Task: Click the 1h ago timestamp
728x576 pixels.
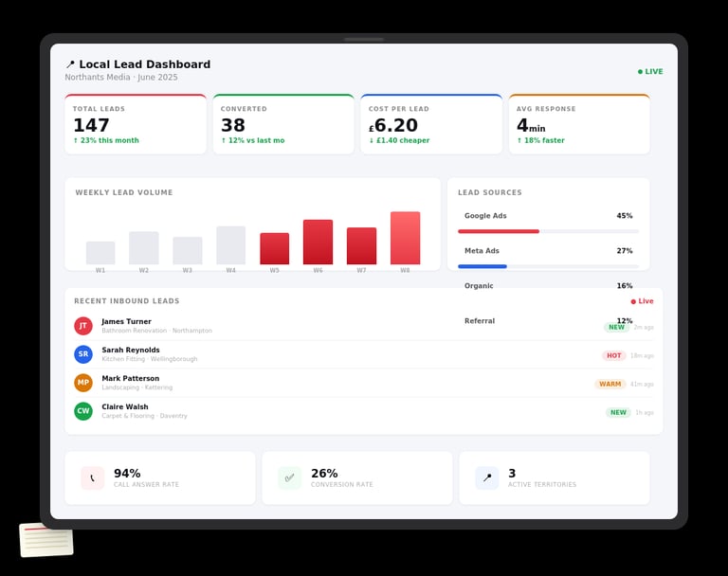Action: pyautogui.click(x=645, y=412)
